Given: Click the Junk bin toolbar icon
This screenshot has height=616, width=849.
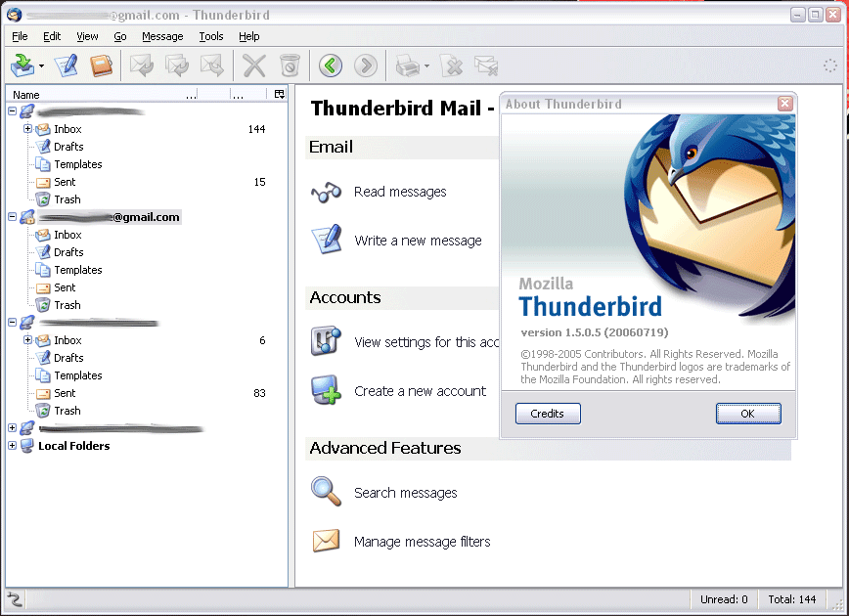Looking at the screenshot, I should 290,66.
